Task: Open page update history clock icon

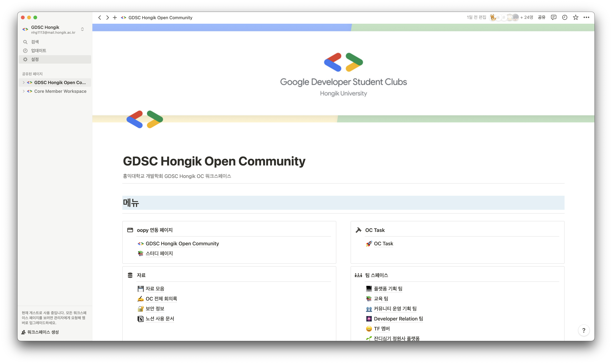Action: pos(564,17)
